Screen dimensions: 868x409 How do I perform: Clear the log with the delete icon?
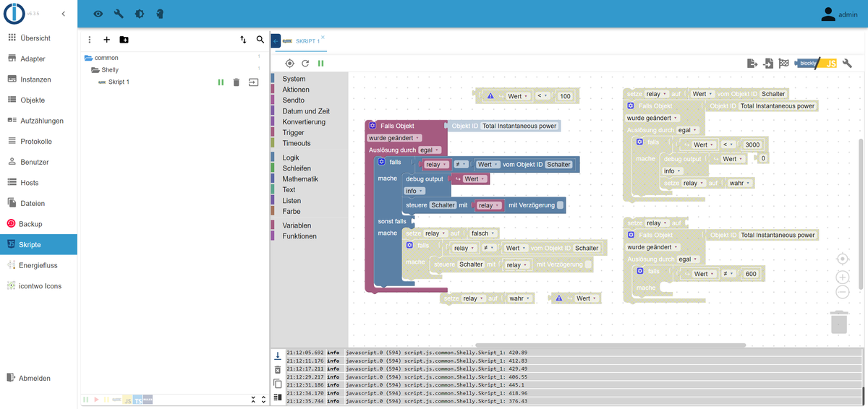point(278,369)
